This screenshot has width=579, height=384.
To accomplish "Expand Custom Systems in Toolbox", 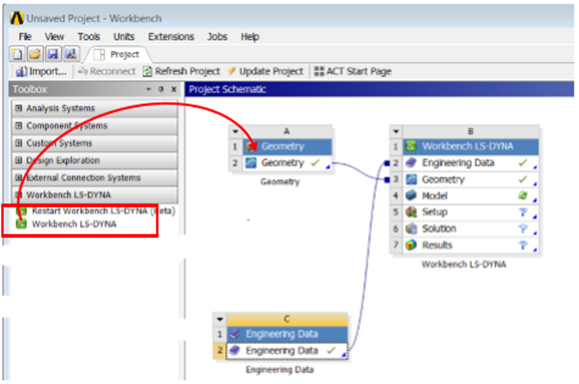I will click(18, 143).
